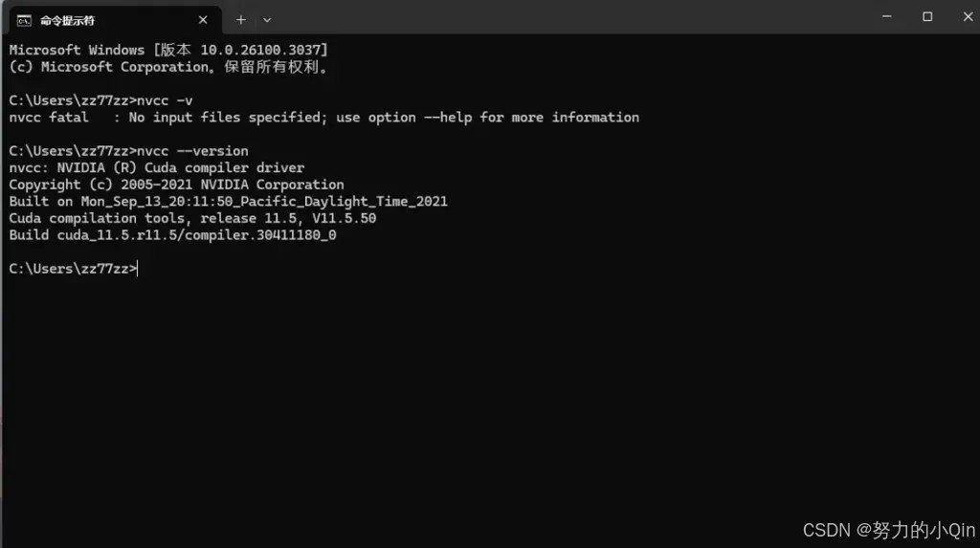The image size is (980, 548).
Task: Click the 'nvcc fatal' error message line
Action: pos(323,118)
